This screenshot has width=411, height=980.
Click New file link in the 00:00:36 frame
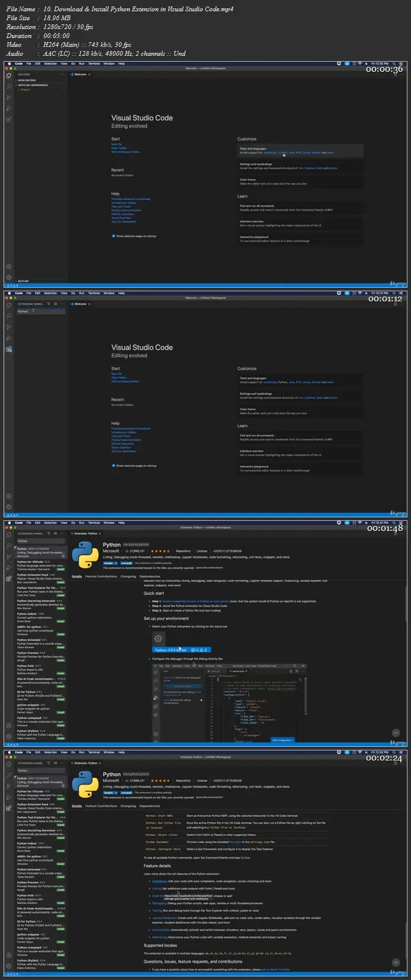116,144
